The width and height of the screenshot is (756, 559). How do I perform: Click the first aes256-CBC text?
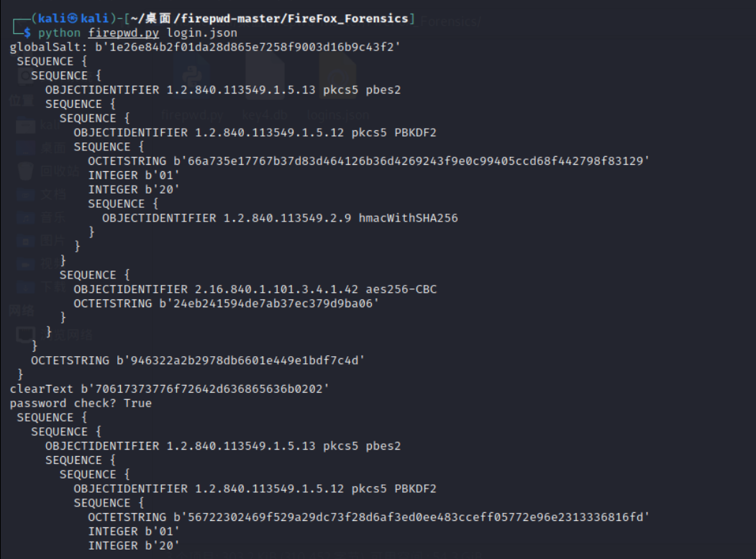point(401,289)
